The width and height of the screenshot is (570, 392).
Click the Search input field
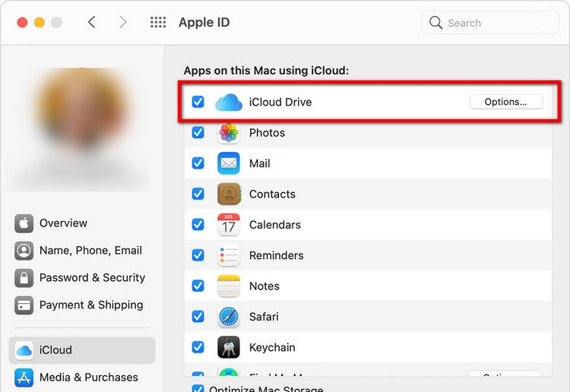point(490,23)
